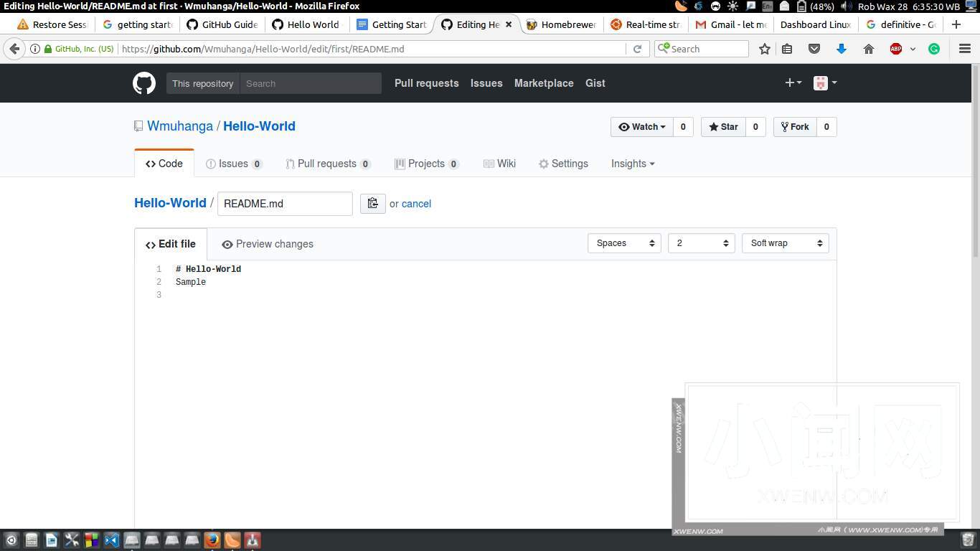Expand the Adblock Plus dropdown arrow

pyautogui.click(x=913, y=49)
